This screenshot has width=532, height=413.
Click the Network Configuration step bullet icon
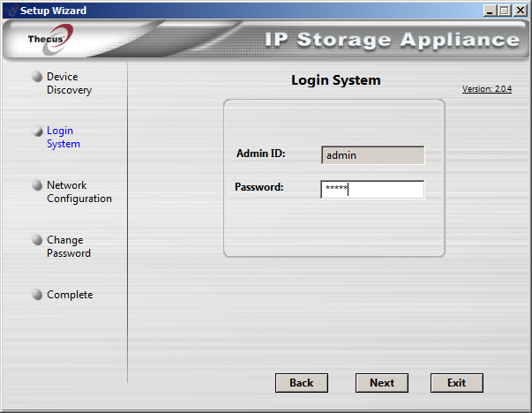(37, 185)
